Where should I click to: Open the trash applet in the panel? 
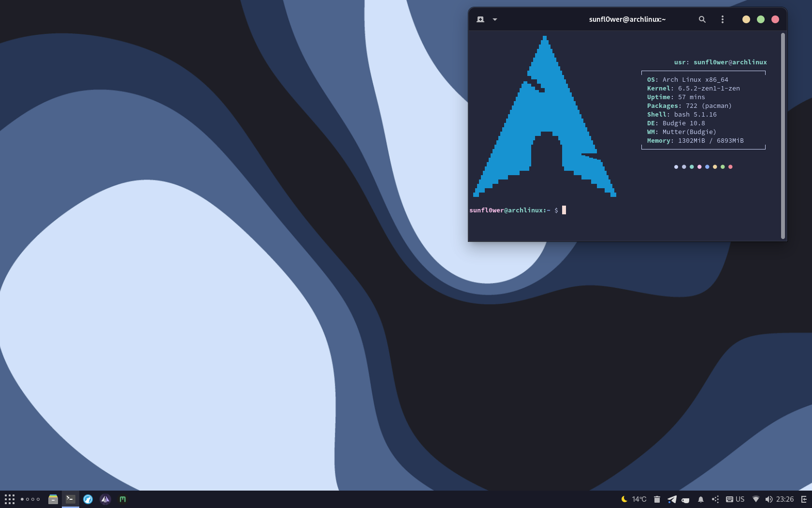657,499
